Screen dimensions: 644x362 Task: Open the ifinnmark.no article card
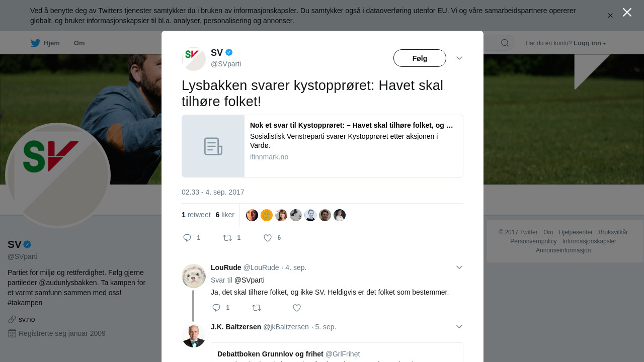(x=323, y=146)
